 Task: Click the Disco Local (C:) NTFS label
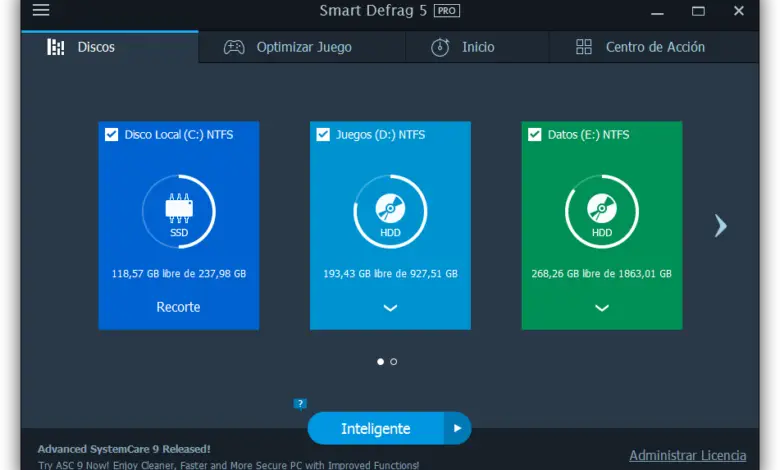pyautogui.click(x=179, y=135)
